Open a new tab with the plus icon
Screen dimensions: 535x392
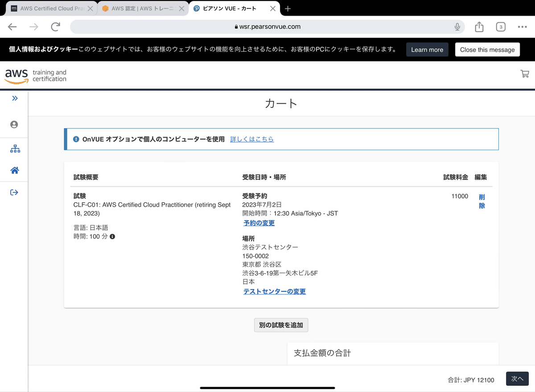point(288,8)
